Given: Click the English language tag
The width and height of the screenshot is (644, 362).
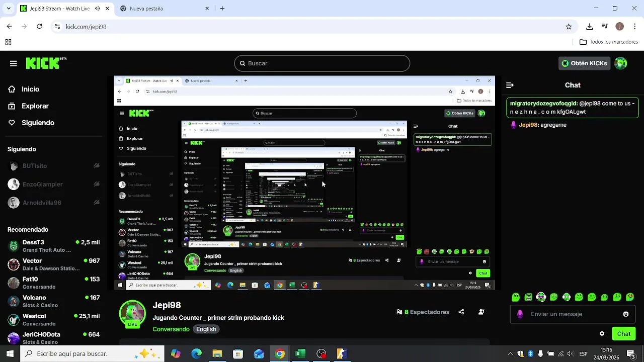Looking at the screenshot, I should click(x=206, y=329).
